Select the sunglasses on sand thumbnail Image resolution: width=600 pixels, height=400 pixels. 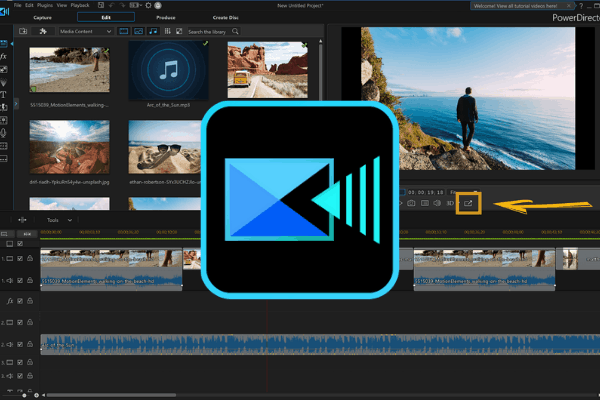[x=165, y=147]
